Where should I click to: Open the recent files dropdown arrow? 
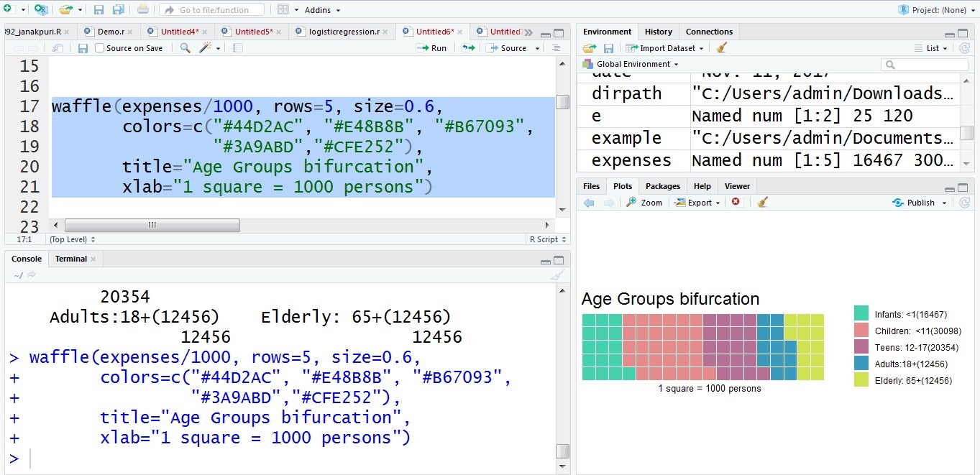(x=80, y=10)
